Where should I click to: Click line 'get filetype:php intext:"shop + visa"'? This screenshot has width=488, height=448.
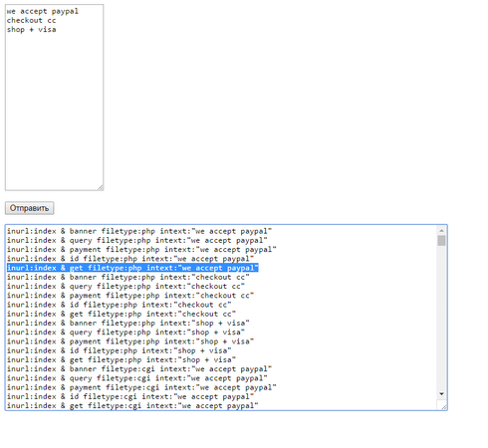tap(122, 359)
